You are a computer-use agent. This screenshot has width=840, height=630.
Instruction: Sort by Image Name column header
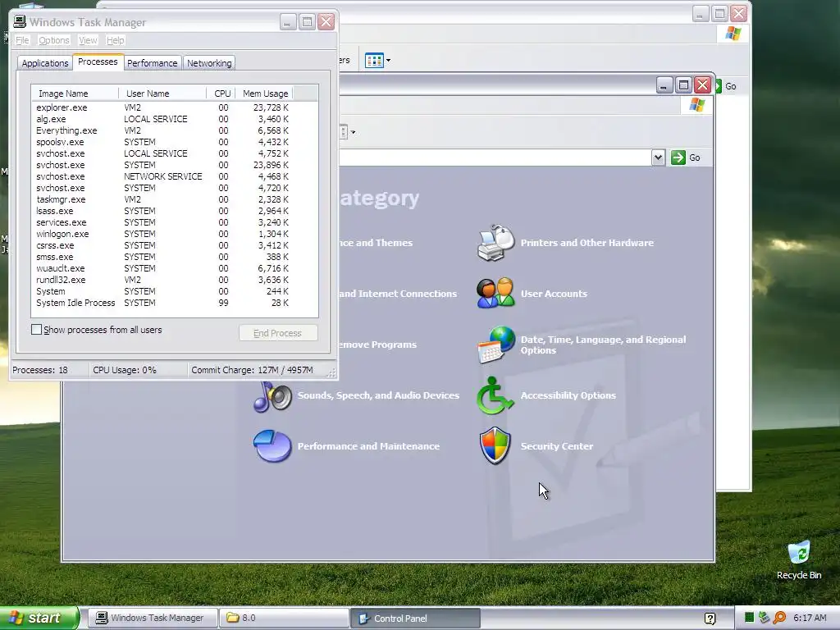pyautogui.click(x=75, y=94)
